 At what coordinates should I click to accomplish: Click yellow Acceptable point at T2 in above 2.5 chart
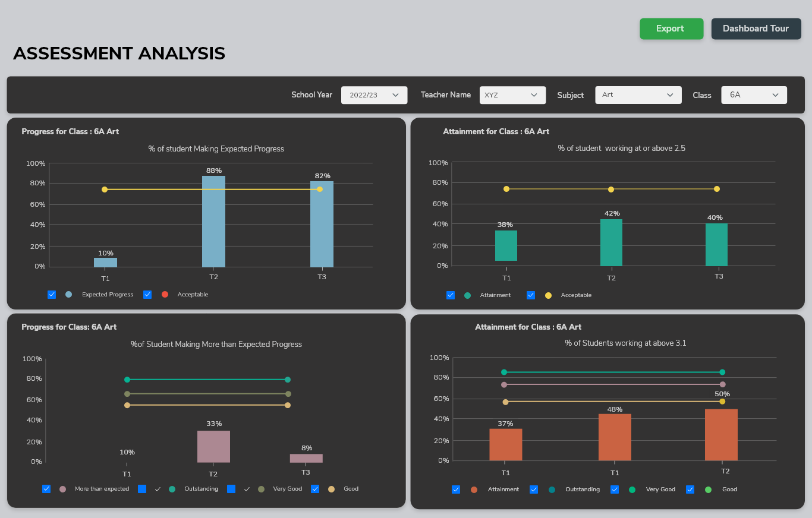point(611,189)
